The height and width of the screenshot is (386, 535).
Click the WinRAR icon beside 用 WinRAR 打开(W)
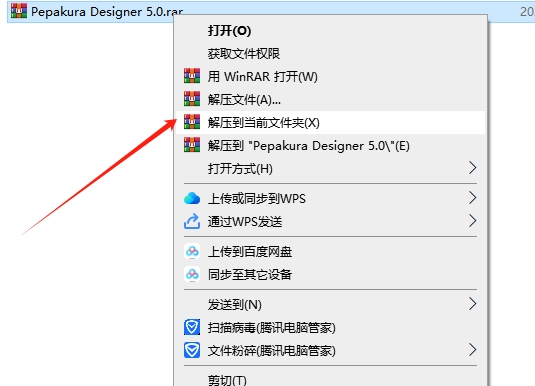192,76
